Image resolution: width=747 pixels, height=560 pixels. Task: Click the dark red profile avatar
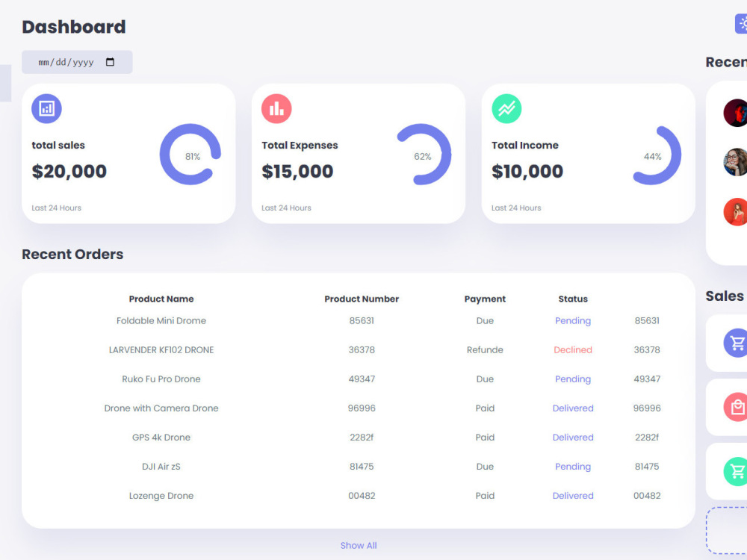point(736,113)
